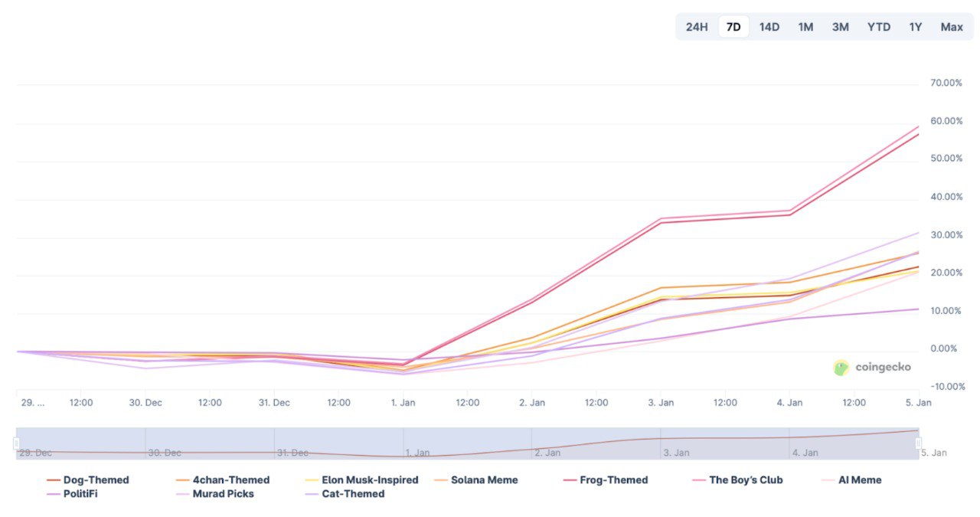Click the right navigator range handle

[x=919, y=443]
